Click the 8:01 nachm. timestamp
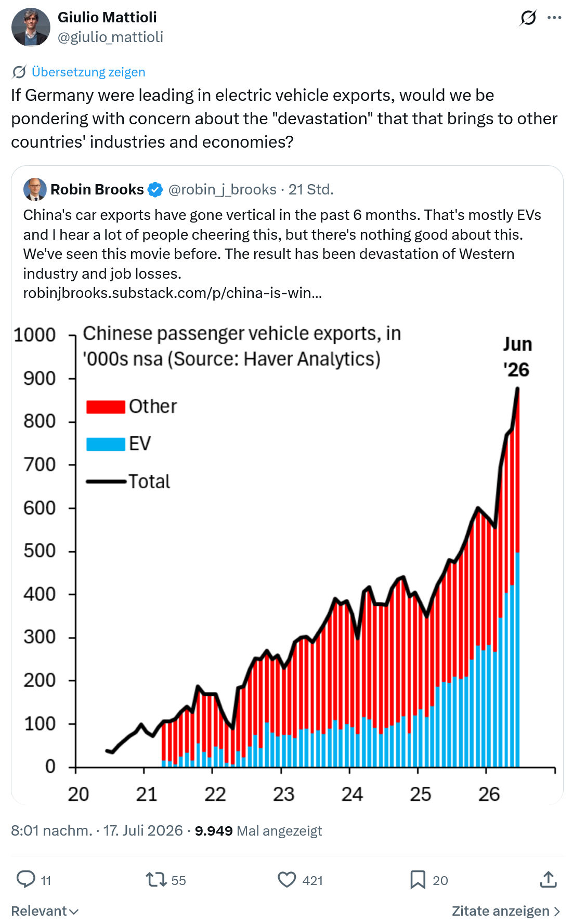 tap(51, 830)
